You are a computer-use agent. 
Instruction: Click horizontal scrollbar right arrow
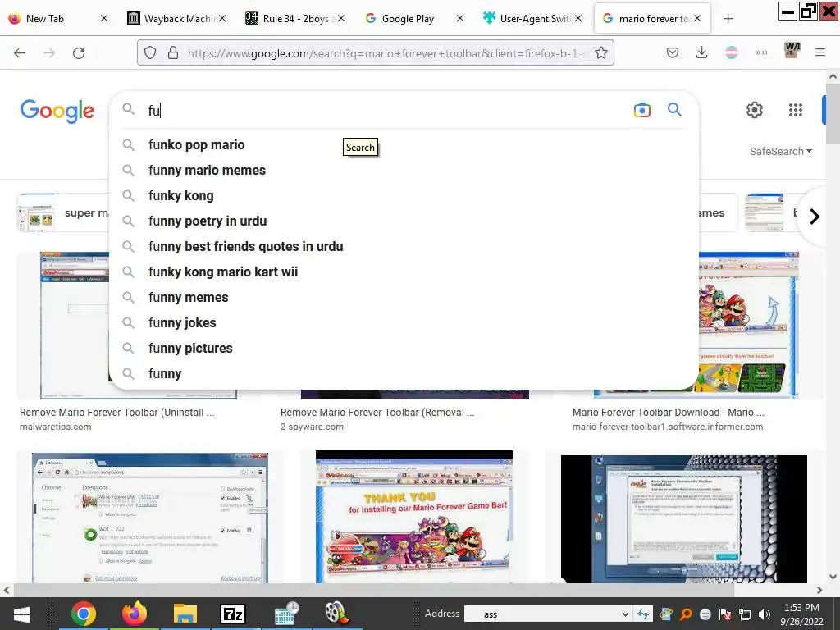(x=819, y=590)
